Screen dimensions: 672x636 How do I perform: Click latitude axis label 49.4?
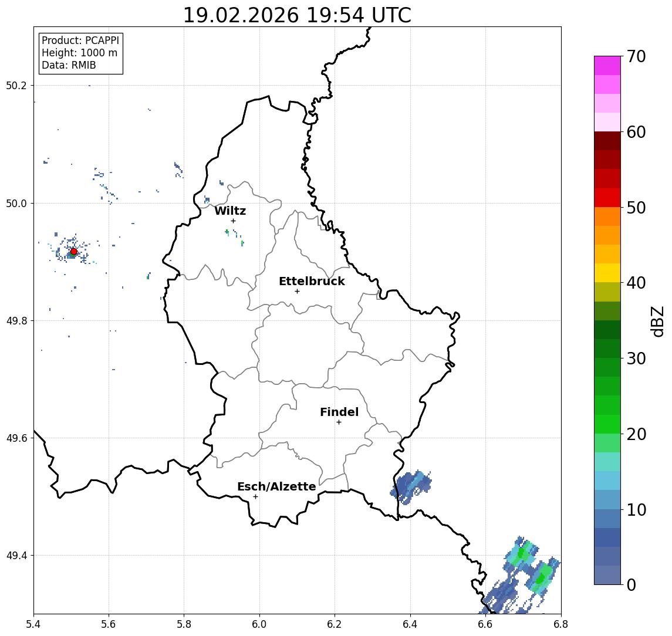tap(16, 556)
